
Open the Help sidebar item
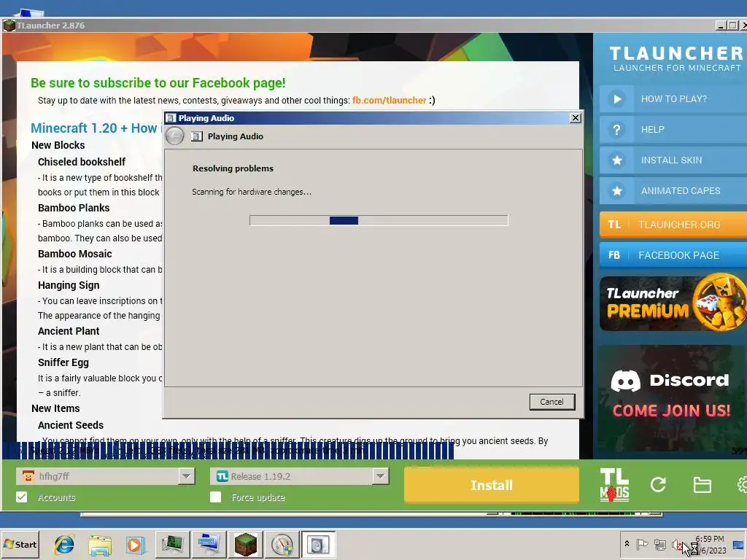point(673,130)
